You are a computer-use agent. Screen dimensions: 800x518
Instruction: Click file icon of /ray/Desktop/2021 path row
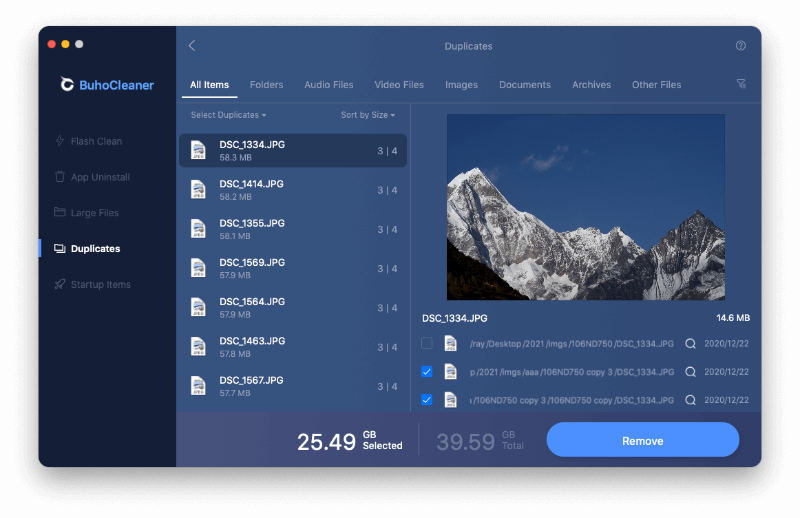click(x=451, y=343)
